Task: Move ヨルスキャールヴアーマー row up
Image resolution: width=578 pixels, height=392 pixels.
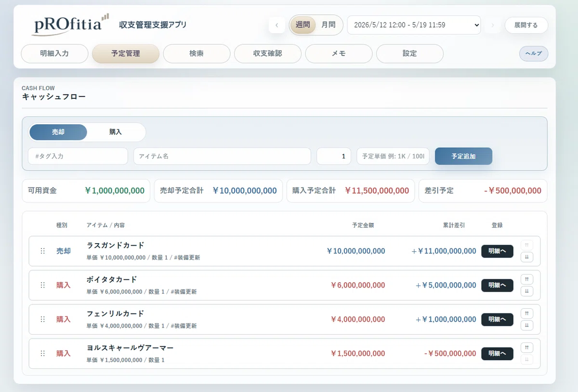Action: [x=527, y=348]
